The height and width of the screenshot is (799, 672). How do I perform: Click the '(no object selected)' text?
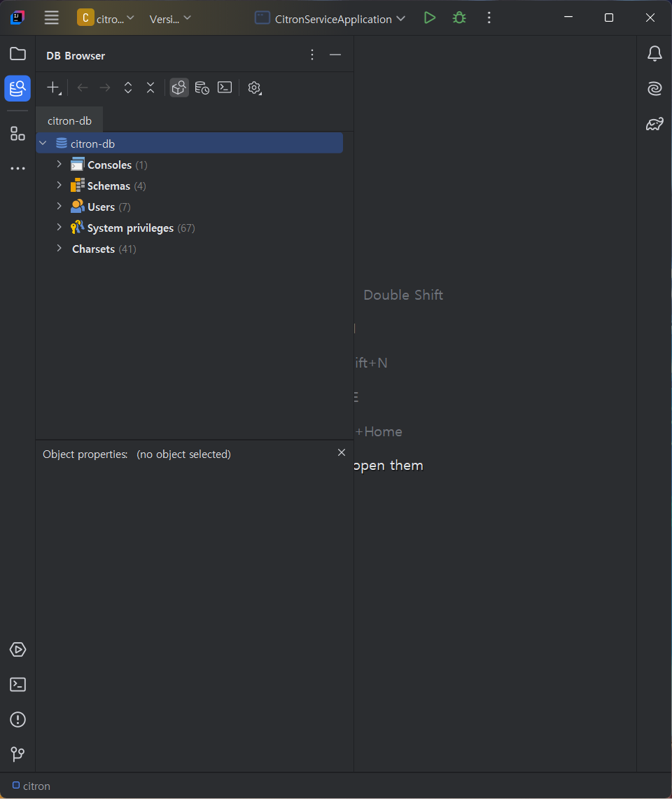coord(183,454)
